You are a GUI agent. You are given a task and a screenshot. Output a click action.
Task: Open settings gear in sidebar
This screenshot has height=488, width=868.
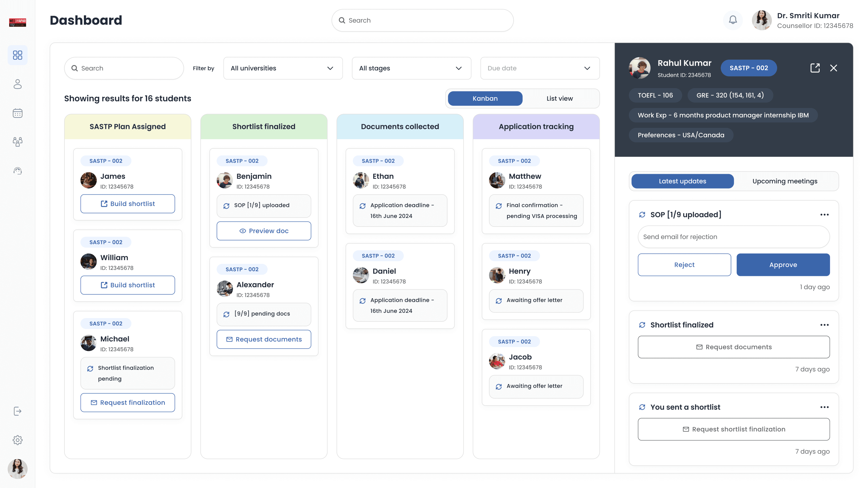17,440
